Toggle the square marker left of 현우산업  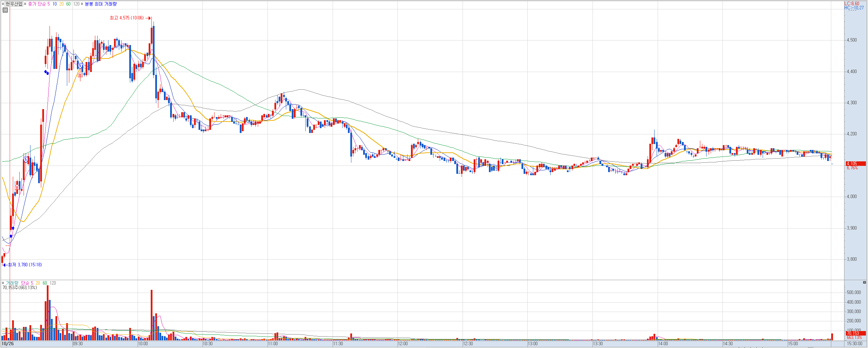(x=3, y=4)
